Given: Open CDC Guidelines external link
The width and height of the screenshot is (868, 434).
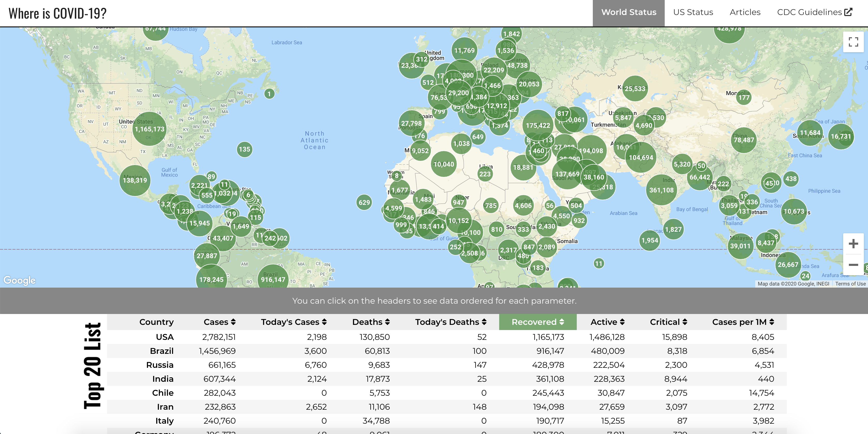Looking at the screenshot, I should 814,12.
